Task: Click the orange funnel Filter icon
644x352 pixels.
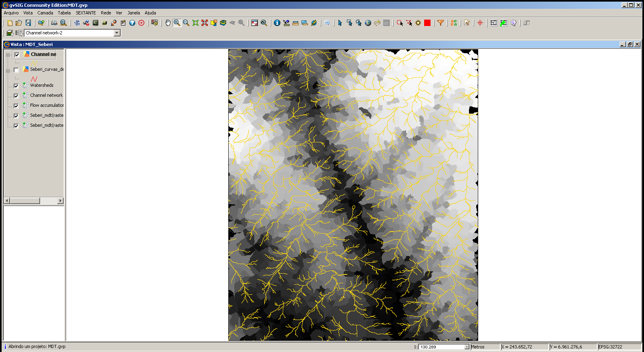Action: pyautogui.click(x=441, y=23)
